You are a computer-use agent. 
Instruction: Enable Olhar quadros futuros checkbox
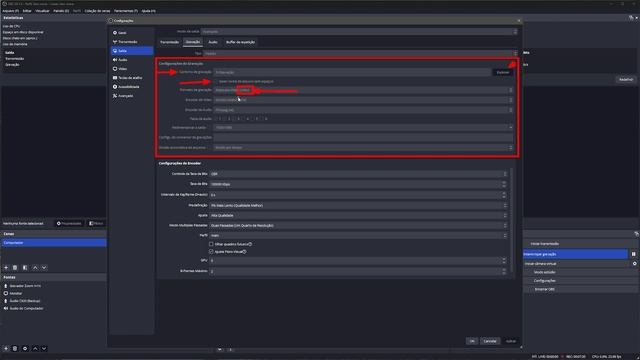click(x=211, y=244)
